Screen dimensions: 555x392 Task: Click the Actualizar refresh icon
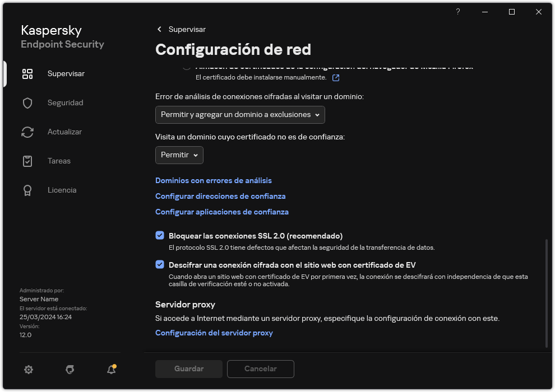(x=27, y=132)
